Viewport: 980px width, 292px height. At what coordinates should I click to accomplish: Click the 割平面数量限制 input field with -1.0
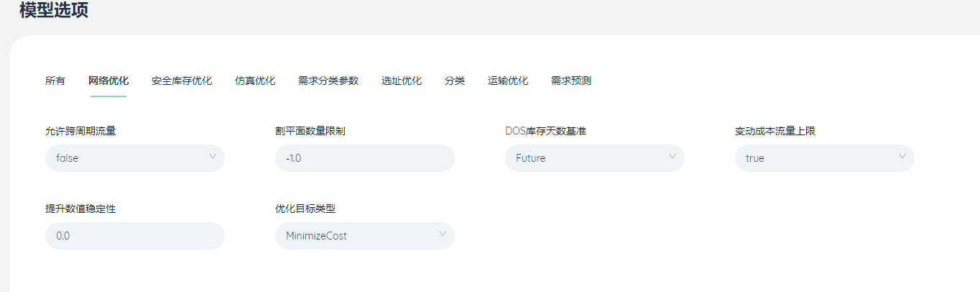(365, 158)
